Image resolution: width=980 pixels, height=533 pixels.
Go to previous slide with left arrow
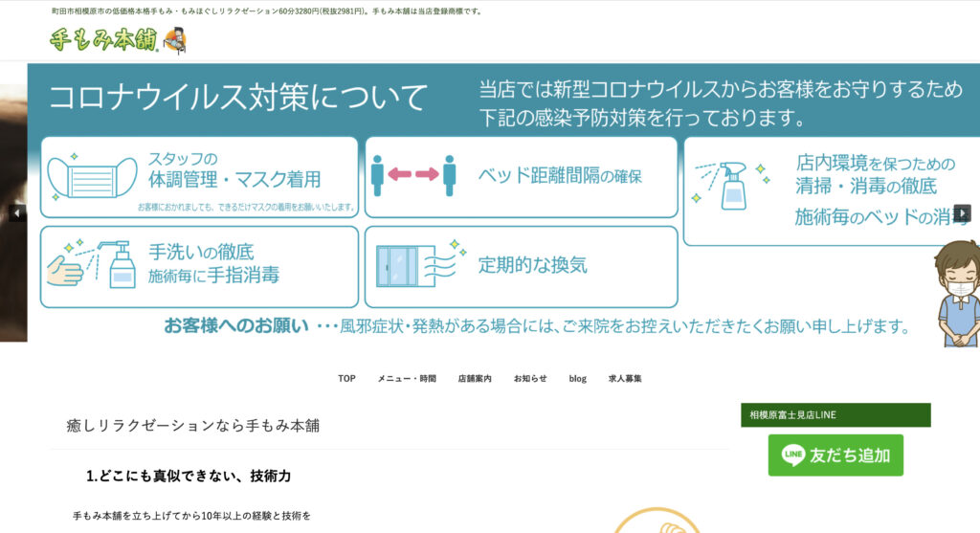pyautogui.click(x=16, y=213)
